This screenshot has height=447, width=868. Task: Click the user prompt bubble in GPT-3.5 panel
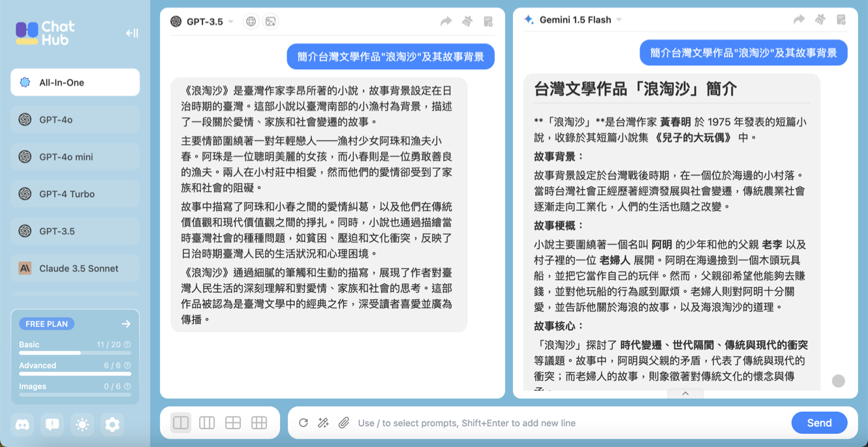pos(390,56)
